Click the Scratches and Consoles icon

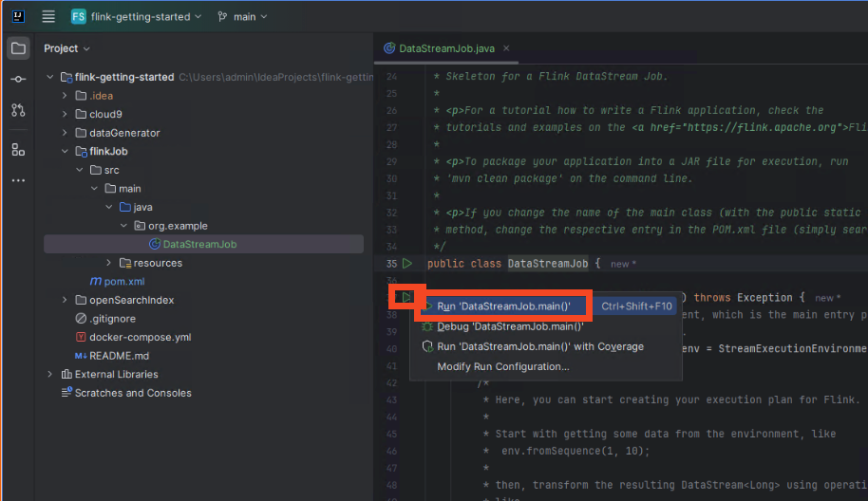66,392
